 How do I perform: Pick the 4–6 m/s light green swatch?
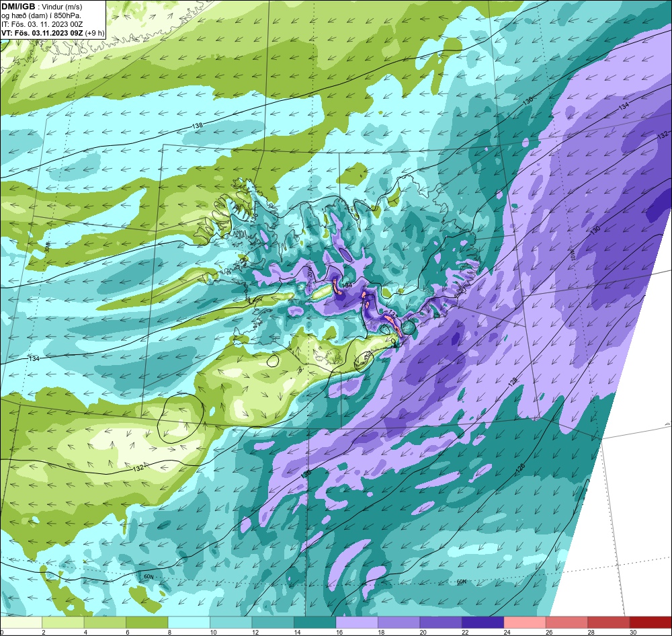(105, 623)
